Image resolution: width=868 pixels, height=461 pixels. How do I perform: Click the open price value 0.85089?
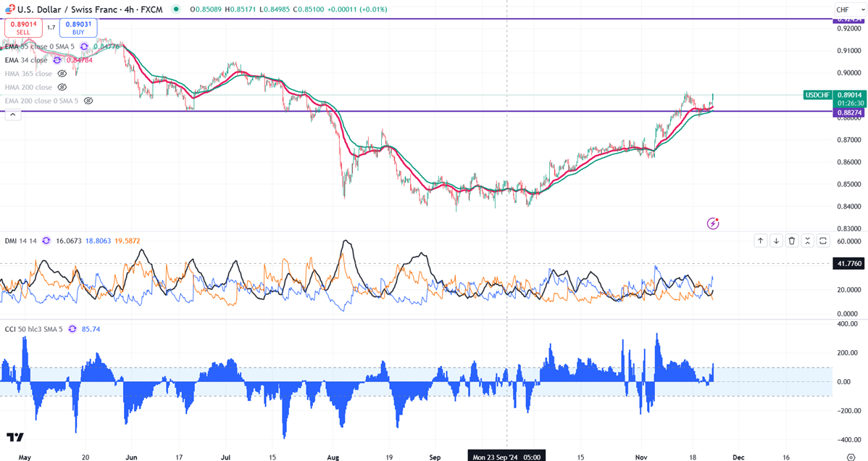pyautogui.click(x=205, y=9)
